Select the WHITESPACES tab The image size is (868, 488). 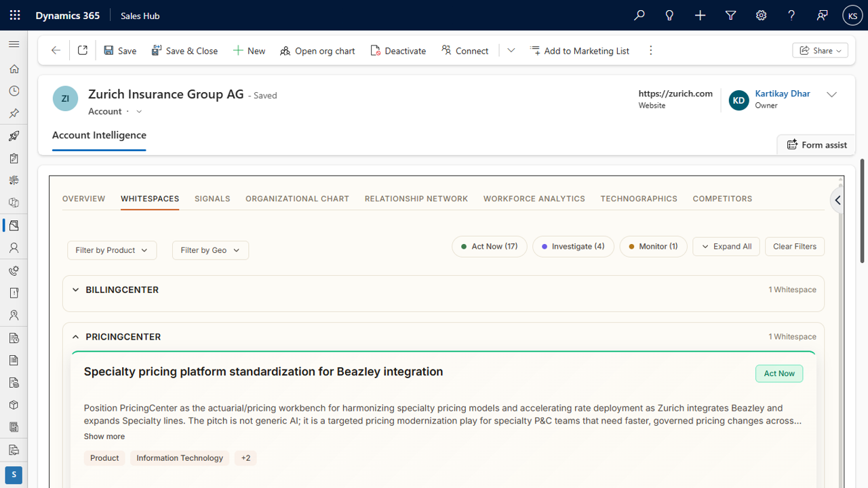150,199
